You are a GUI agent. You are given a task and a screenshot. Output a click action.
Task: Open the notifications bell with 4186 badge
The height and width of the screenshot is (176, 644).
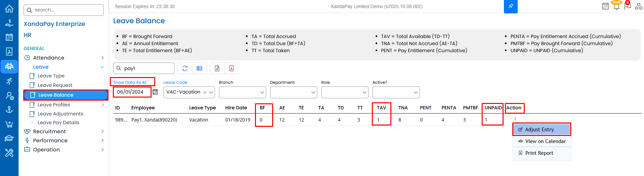(x=616, y=6)
